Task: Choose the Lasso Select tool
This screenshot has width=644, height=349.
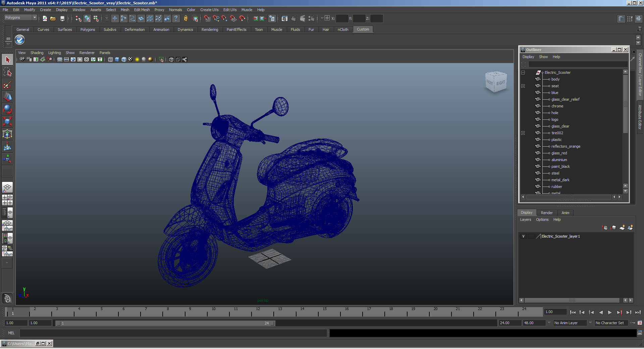Action: 7,72
